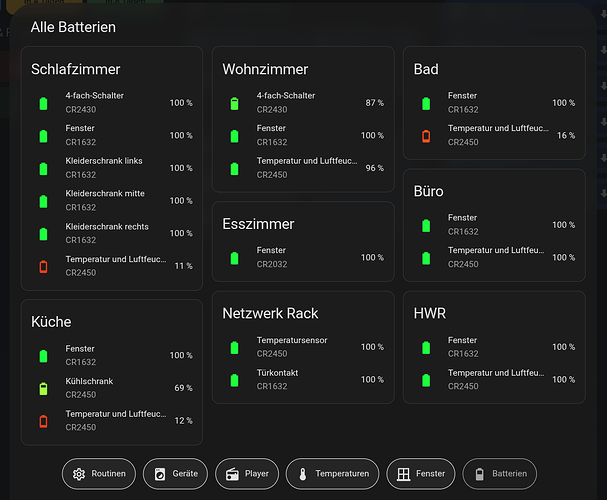This screenshot has width=607, height=500.
Task: Open Türkontakt entry
Action: 303,379
